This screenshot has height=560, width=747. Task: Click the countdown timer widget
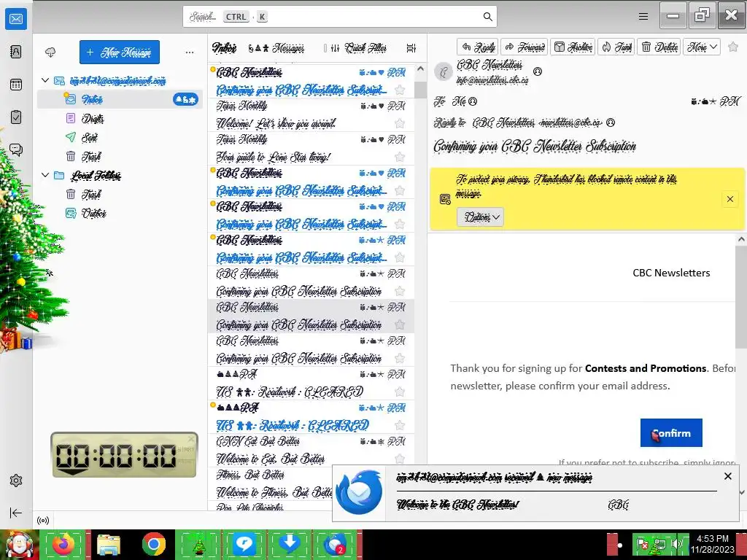coord(124,455)
